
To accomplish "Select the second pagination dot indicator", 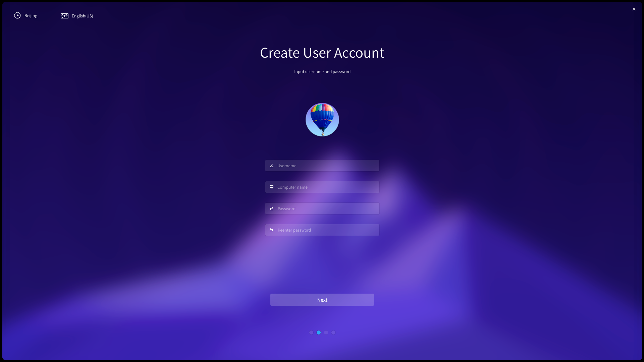I will coord(318,333).
